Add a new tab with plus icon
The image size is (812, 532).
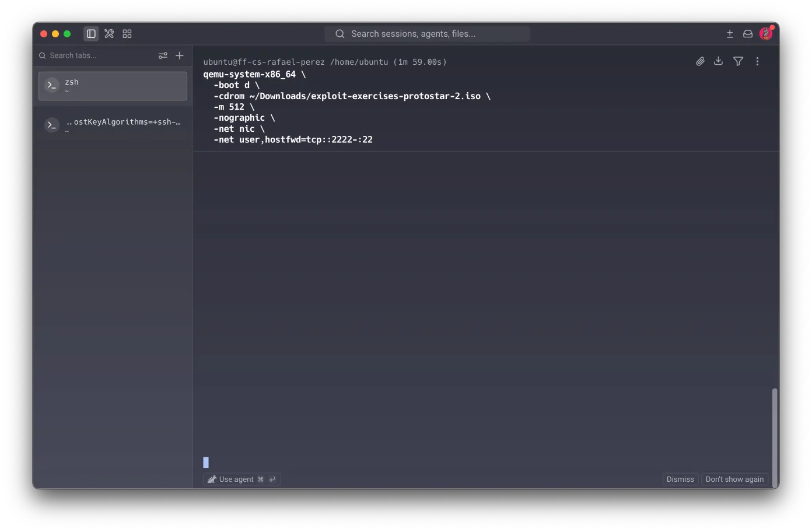pyautogui.click(x=180, y=55)
